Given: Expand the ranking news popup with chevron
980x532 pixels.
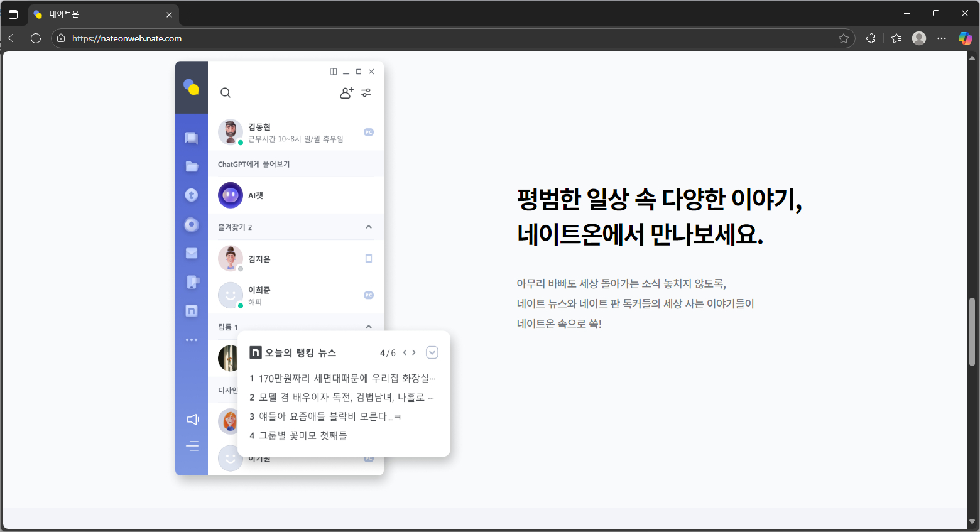Looking at the screenshot, I should (432, 352).
